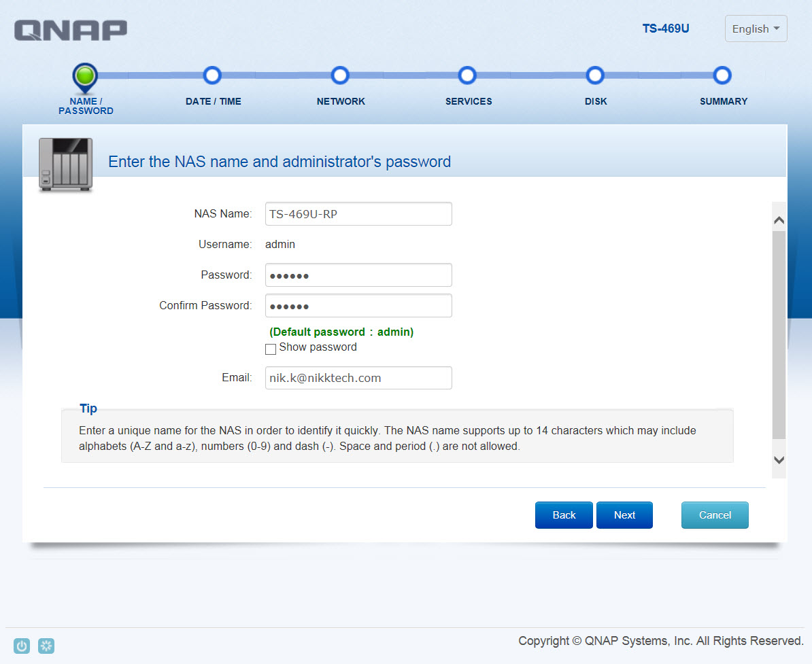Click the green Name / Password step marker

pos(85,77)
